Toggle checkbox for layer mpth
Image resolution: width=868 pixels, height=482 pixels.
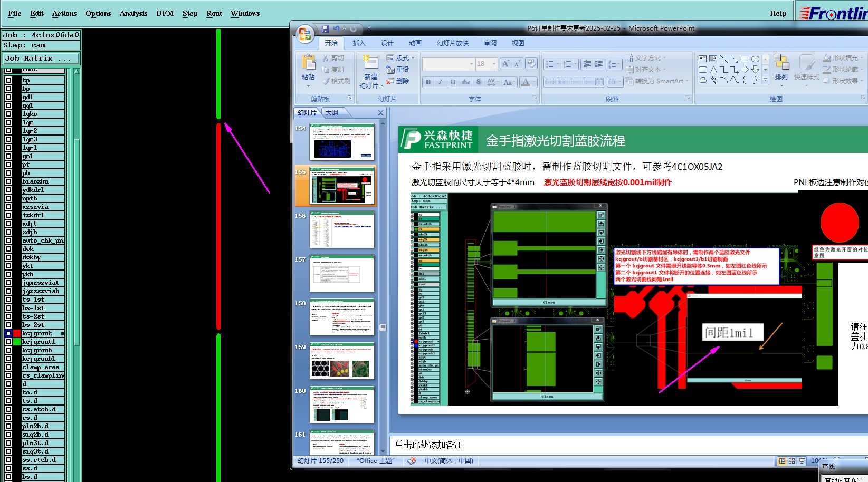(8, 198)
